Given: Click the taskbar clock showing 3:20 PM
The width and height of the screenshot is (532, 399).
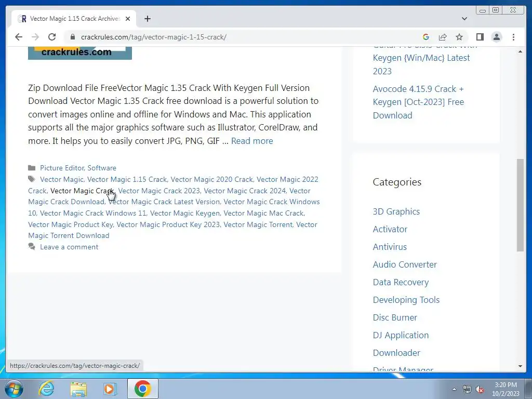Looking at the screenshot, I should (x=506, y=389).
